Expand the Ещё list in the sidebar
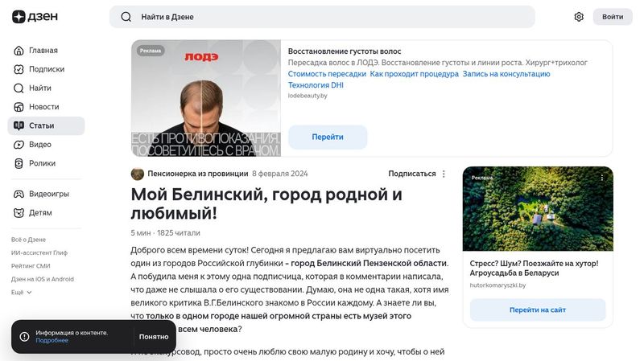 tap(22, 293)
